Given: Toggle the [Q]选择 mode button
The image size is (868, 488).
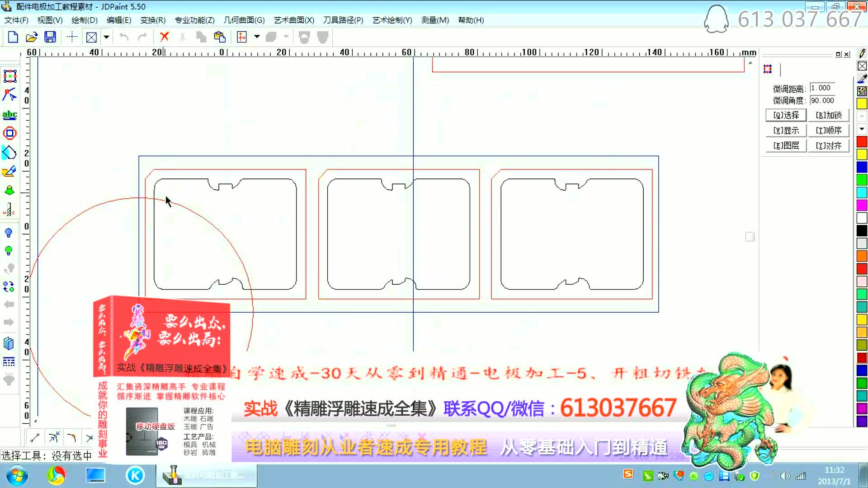Looking at the screenshot, I should [786, 115].
